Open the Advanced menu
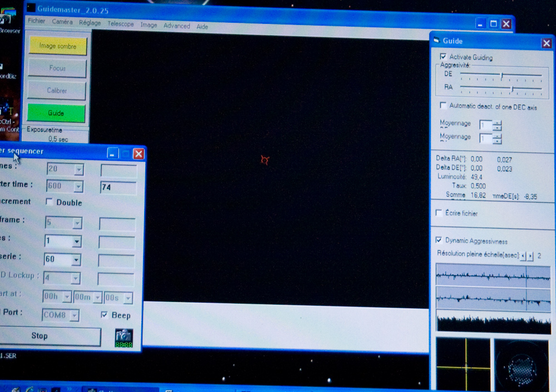This screenshot has width=556, height=392. click(177, 26)
